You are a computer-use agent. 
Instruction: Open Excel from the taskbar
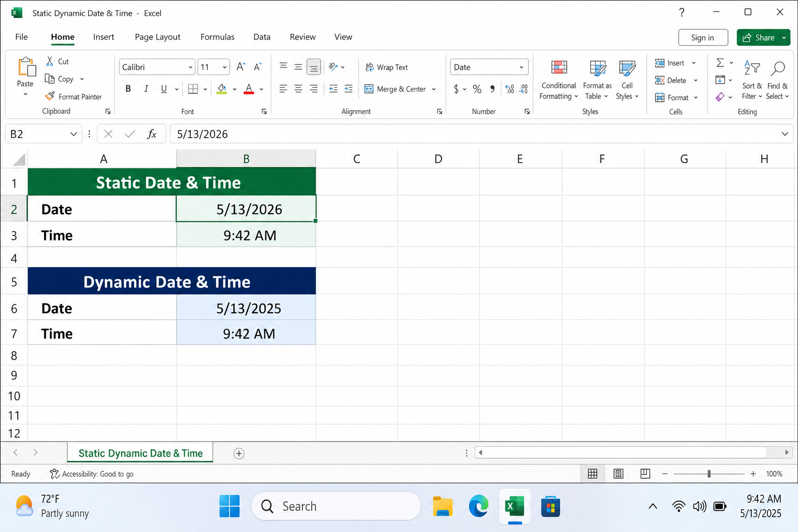point(515,507)
